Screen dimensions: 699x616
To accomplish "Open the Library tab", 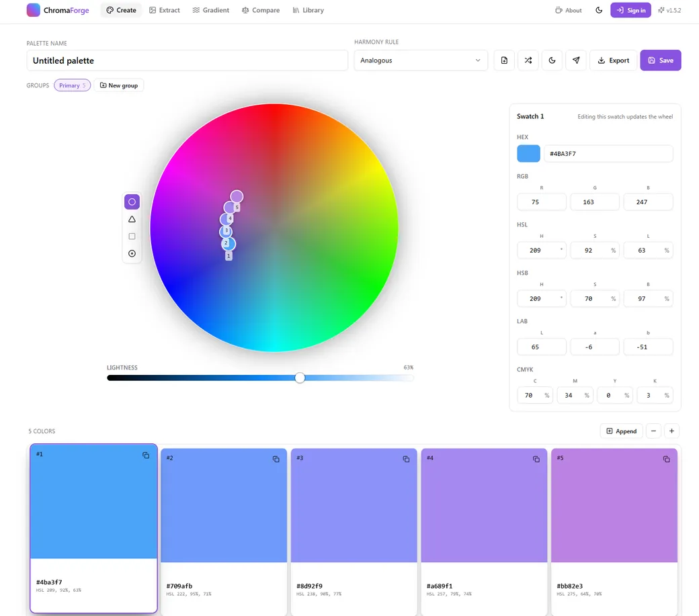I will coord(308,10).
